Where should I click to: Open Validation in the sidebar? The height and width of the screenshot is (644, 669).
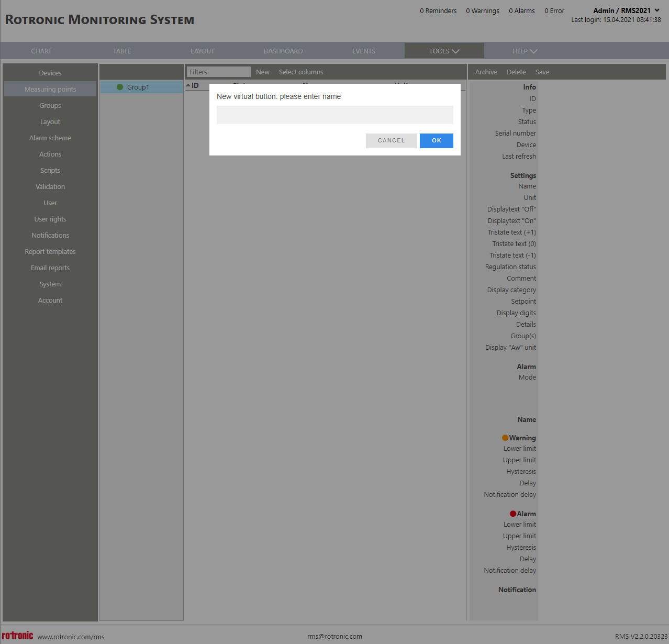pyautogui.click(x=50, y=186)
